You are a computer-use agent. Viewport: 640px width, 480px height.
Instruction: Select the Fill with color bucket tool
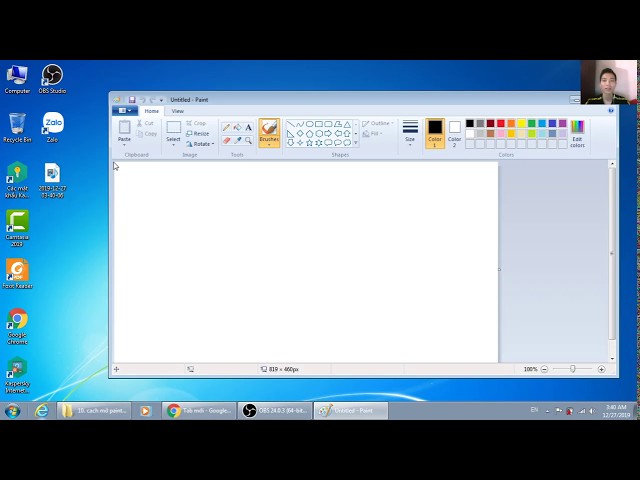click(x=237, y=128)
